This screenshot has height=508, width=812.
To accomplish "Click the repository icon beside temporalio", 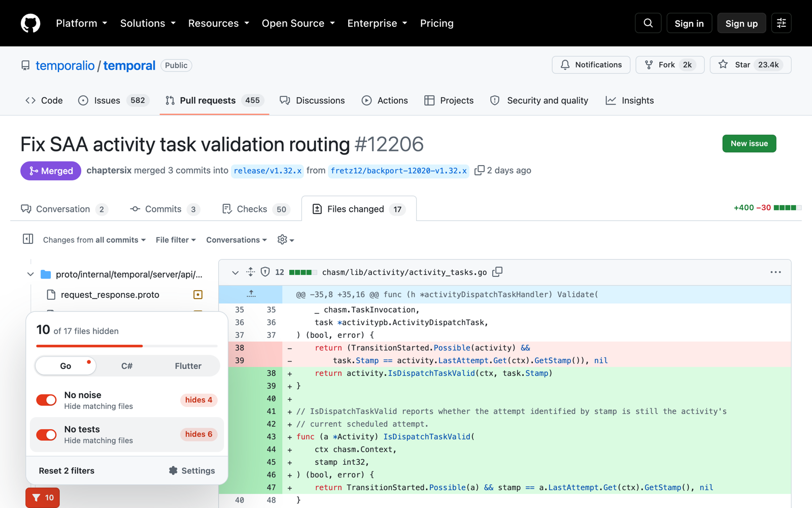I will coord(25,66).
